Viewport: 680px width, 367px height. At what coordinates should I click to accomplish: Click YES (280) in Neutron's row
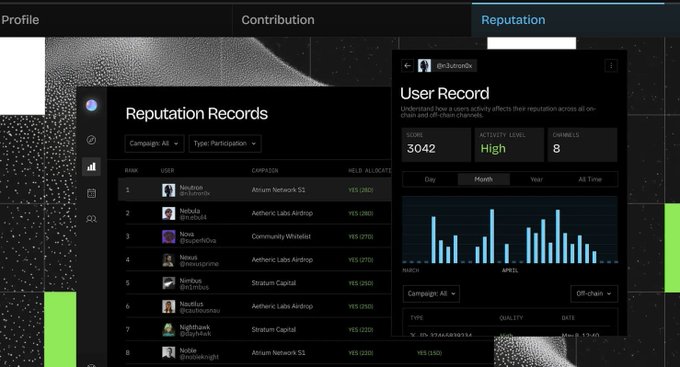pos(360,190)
